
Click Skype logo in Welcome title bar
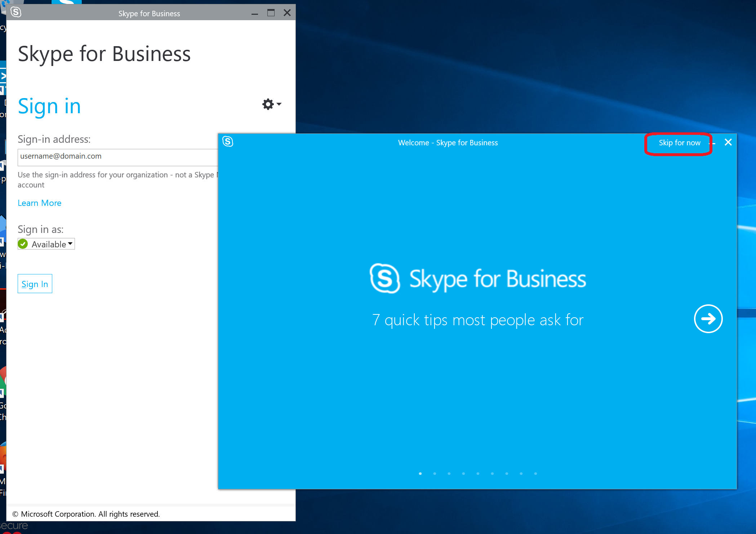pos(228,142)
